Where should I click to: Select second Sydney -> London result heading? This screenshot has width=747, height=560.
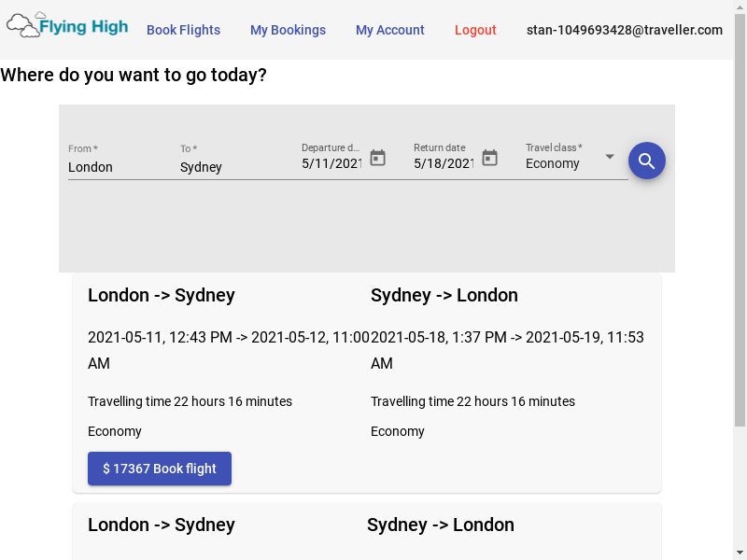pyautogui.click(x=440, y=525)
